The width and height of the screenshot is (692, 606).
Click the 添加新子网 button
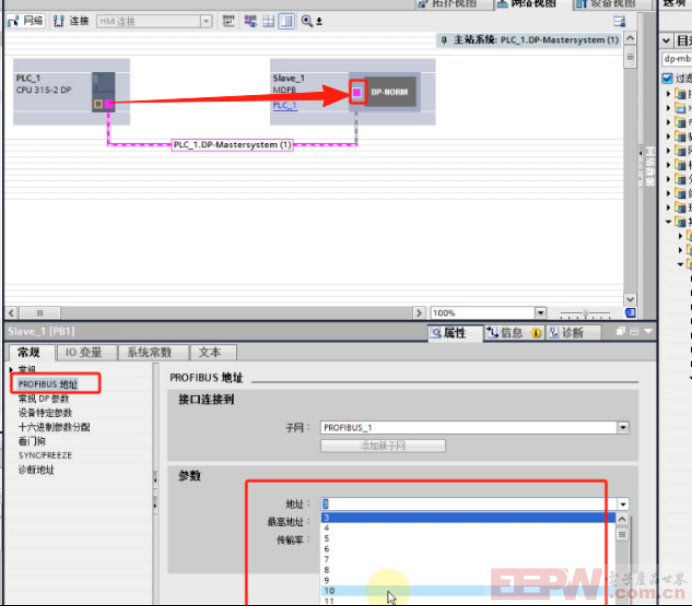(383, 446)
